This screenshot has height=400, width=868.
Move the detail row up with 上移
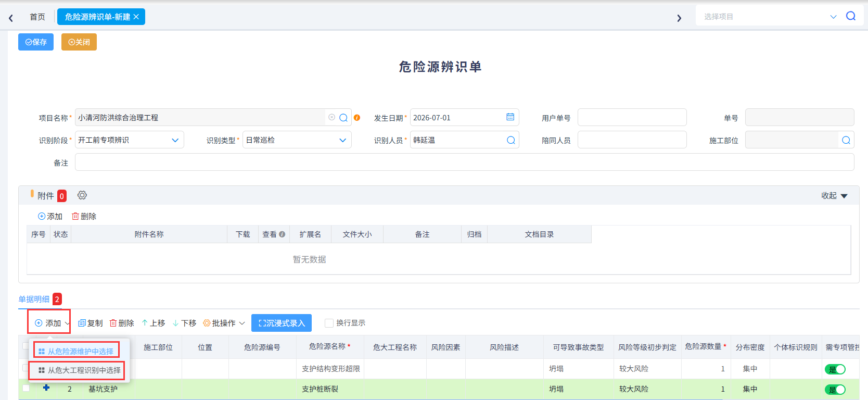154,323
